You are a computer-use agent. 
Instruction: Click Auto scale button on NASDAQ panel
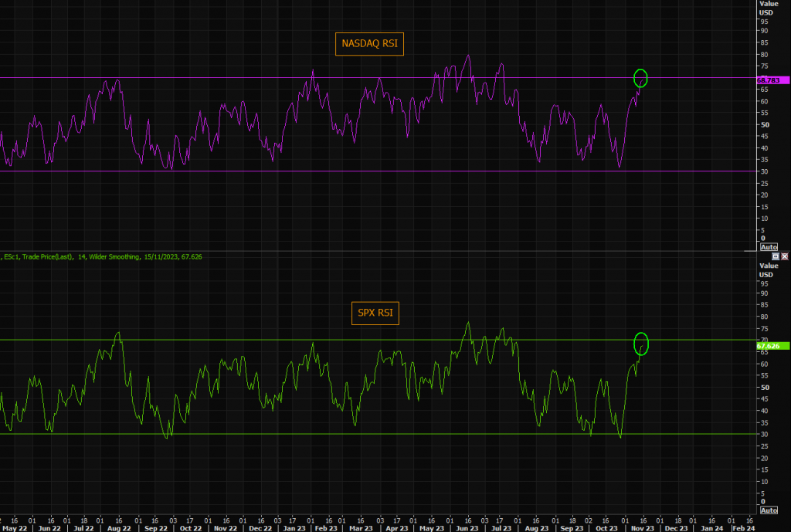click(x=769, y=247)
